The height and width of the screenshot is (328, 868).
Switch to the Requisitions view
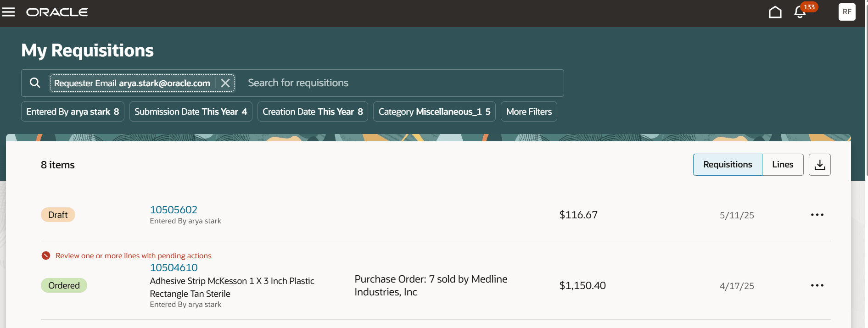pyautogui.click(x=728, y=165)
